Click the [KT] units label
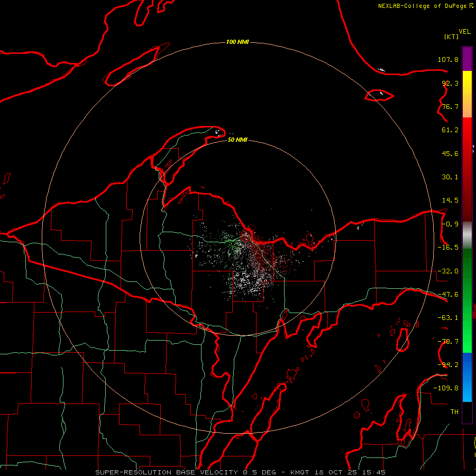Screen dimensions: 476x476 452,36
